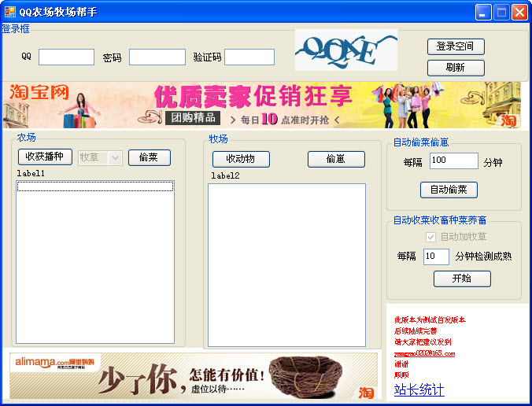Image resolution: width=532 pixels, height=406 pixels.
Task: Expand the 牧草 crop dropdown
Action: pyautogui.click(x=116, y=157)
